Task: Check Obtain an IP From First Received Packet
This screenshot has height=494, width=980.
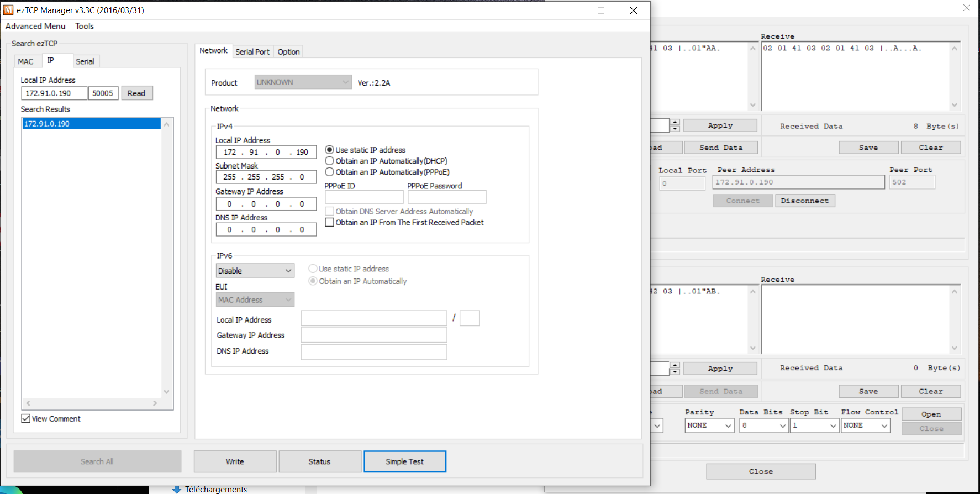Action: (x=330, y=222)
